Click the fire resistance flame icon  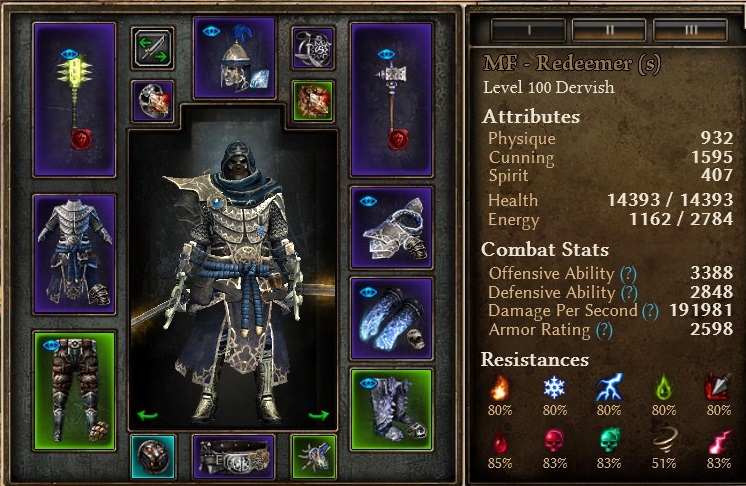pyautogui.click(x=500, y=388)
